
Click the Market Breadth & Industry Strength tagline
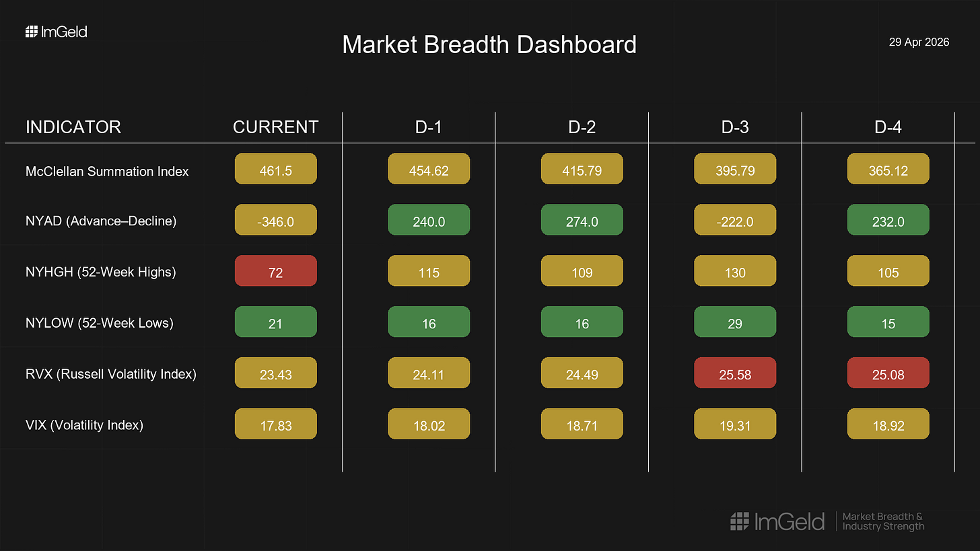(884, 521)
